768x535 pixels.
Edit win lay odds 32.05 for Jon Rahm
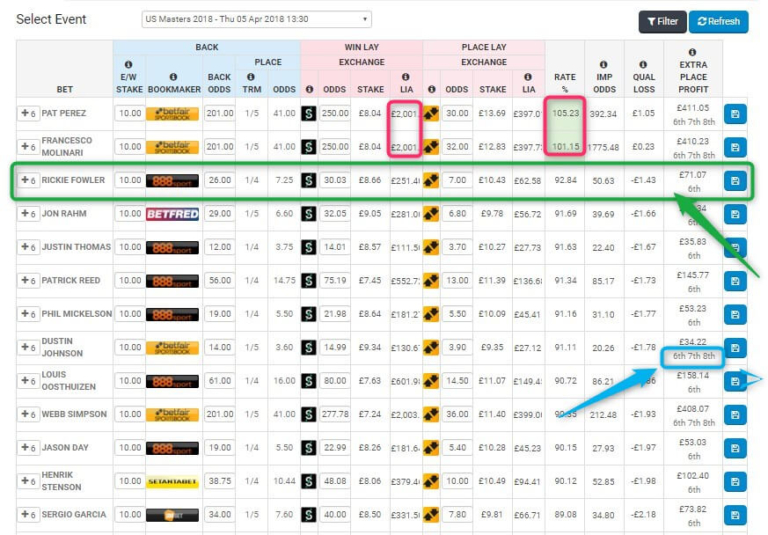click(335, 214)
